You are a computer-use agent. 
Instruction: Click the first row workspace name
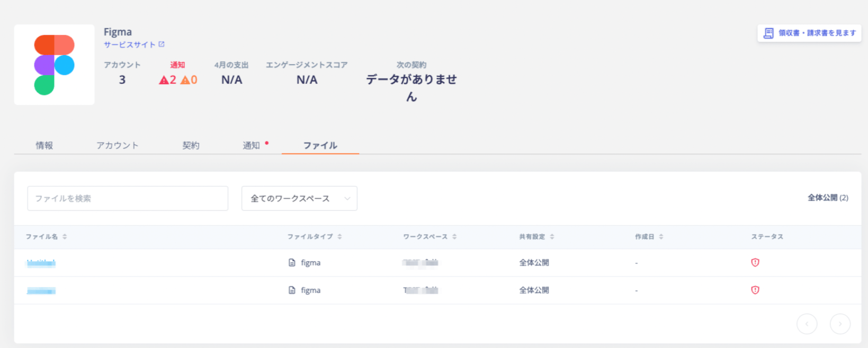420,263
